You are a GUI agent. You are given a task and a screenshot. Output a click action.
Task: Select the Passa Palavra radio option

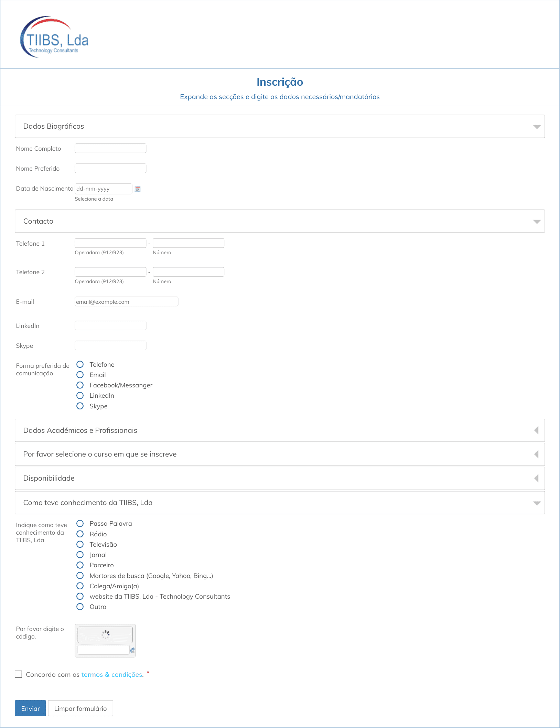tap(80, 523)
